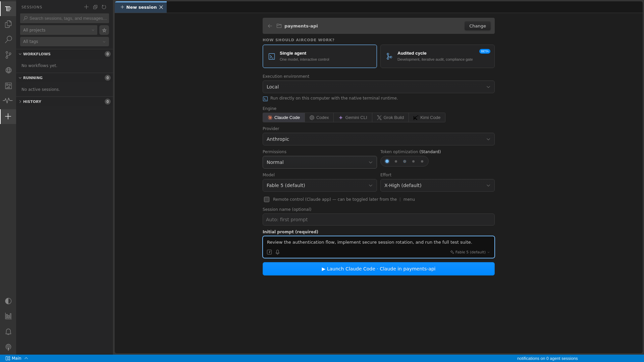The width and height of the screenshot is (644, 362).
Task: Select the third token optimization dot
Action: 405,161
